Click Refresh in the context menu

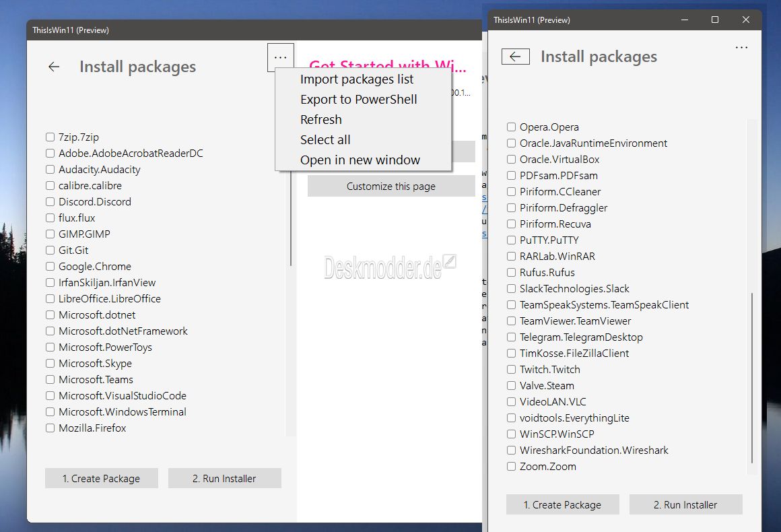pyautogui.click(x=321, y=120)
